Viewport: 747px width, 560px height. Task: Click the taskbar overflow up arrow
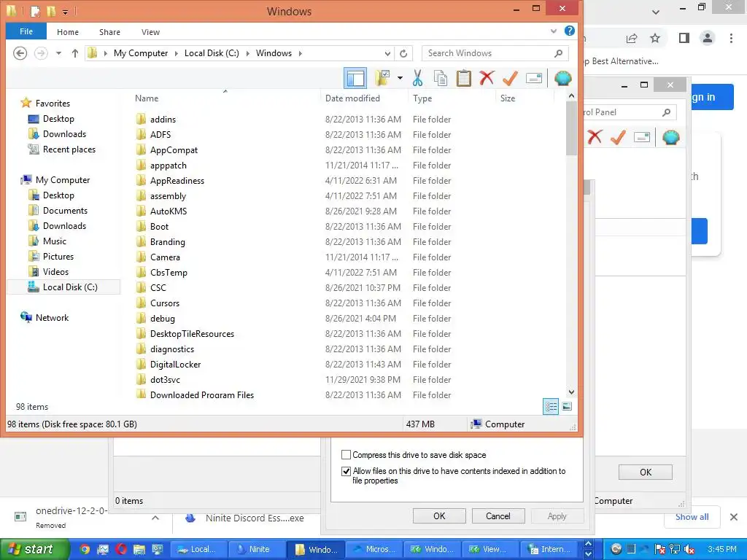tap(588, 544)
